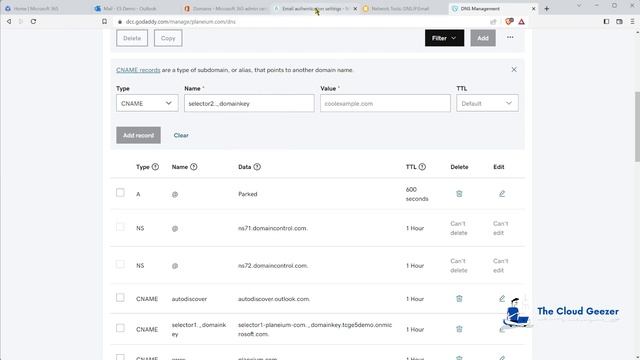Click the Add button
Viewport: 640px width, 360px height.
(483, 38)
